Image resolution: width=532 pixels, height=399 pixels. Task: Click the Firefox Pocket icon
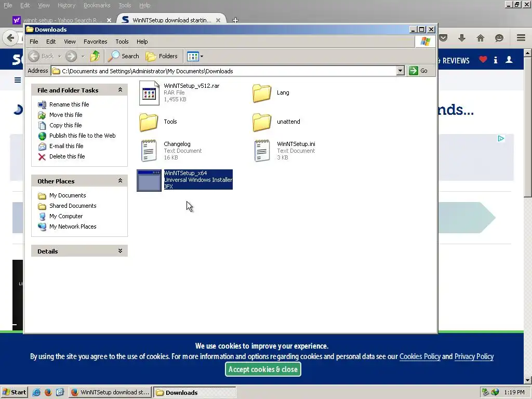[443, 38]
